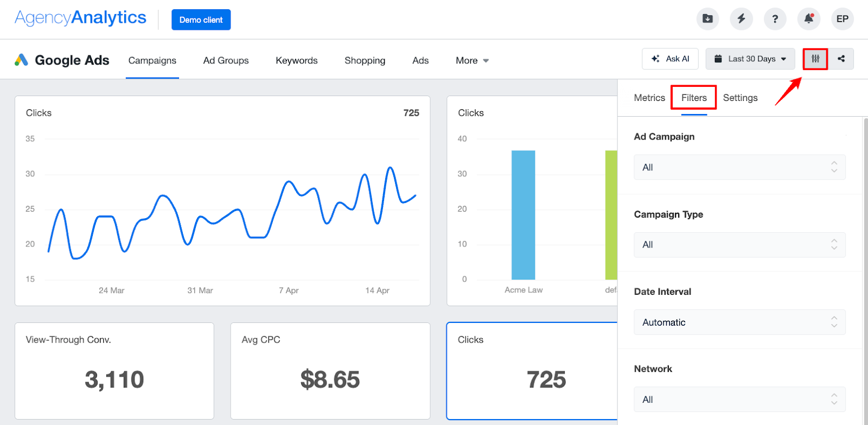The height and width of the screenshot is (425, 868).
Task: Click the share icon button
Action: 841,59
